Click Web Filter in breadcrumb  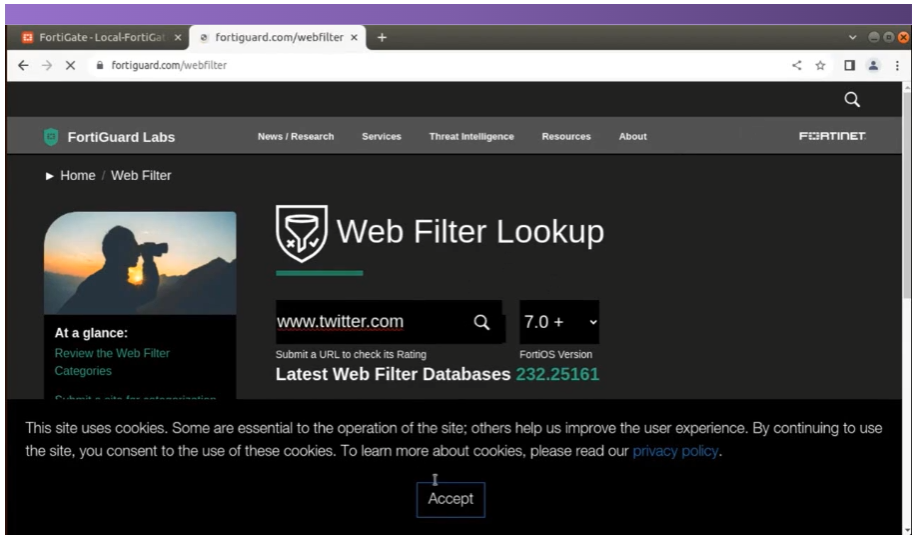click(x=141, y=176)
